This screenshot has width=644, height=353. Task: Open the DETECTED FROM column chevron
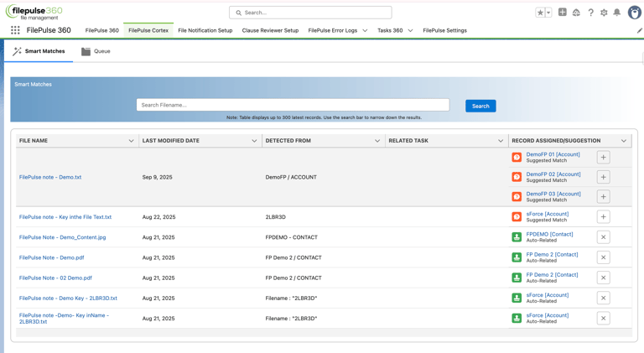pyautogui.click(x=377, y=141)
